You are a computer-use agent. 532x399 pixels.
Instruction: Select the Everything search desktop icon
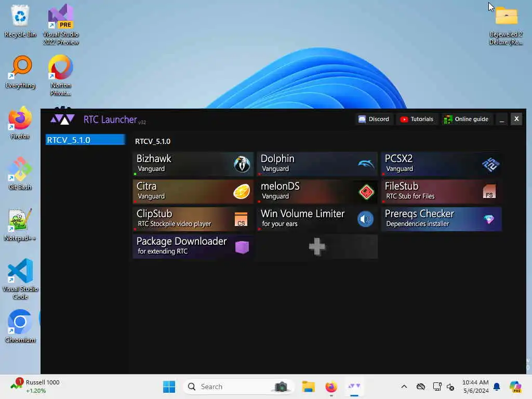click(x=20, y=72)
